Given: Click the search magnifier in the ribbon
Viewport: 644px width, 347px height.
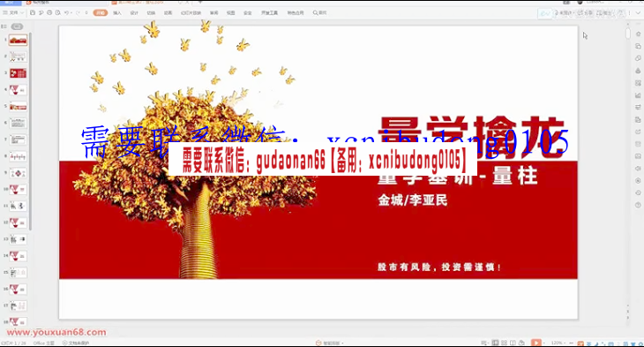Looking at the screenshot, I should click(x=316, y=12).
